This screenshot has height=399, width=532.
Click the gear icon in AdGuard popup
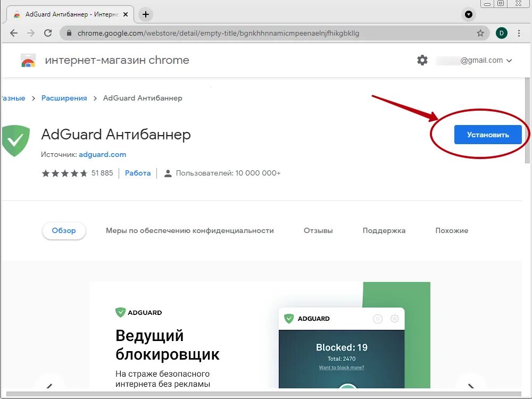[395, 319]
